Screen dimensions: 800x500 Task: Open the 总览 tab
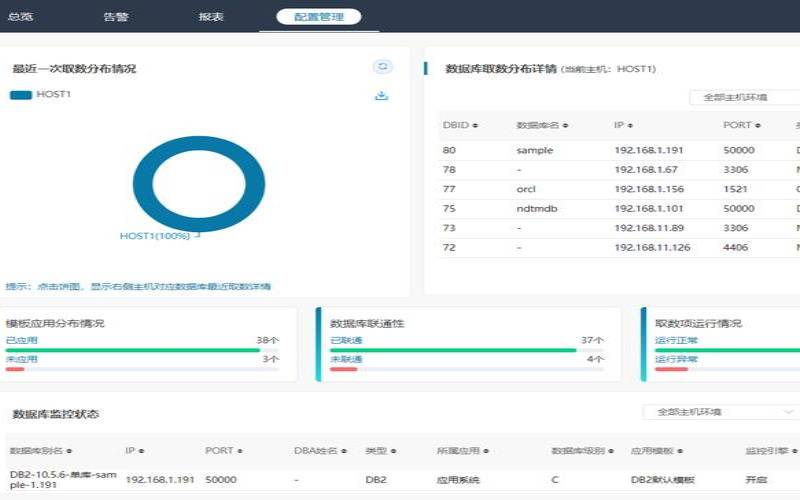[20, 17]
